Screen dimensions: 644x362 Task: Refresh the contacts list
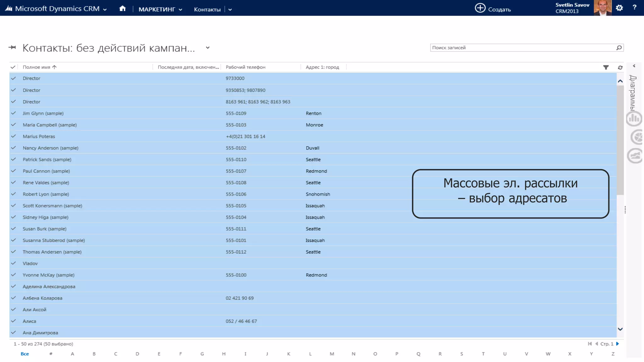620,67
